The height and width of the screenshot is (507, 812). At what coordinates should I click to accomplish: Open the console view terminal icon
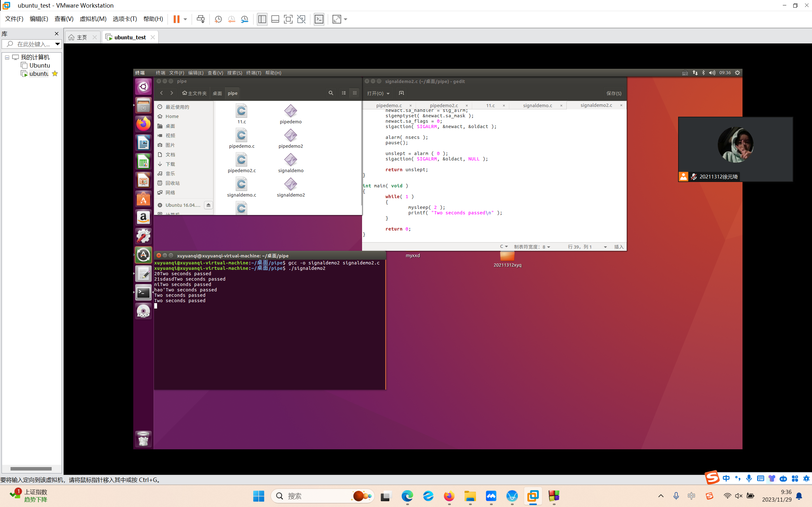(x=319, y=19)
